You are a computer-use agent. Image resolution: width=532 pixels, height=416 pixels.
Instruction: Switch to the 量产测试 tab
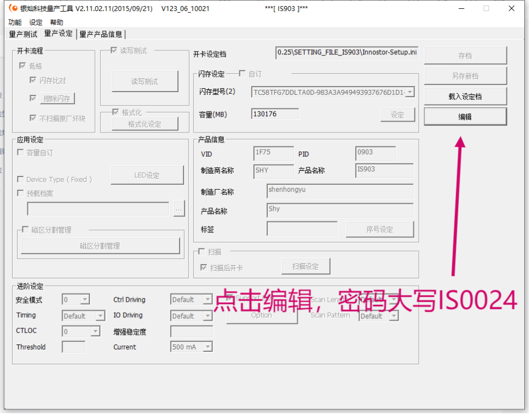22,34
